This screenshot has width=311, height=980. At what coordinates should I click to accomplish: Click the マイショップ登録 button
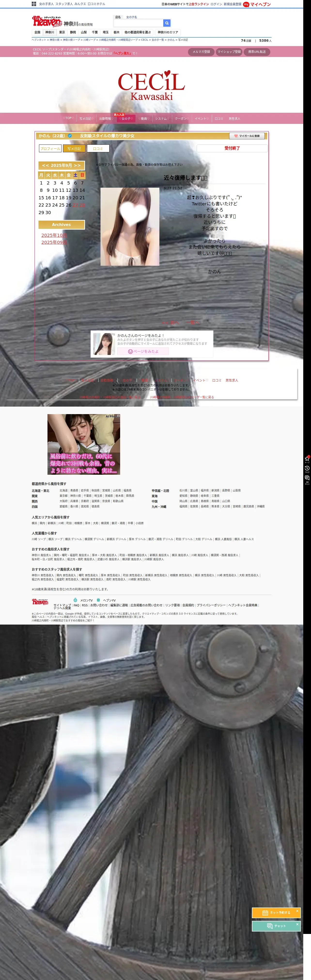point(229,52)
